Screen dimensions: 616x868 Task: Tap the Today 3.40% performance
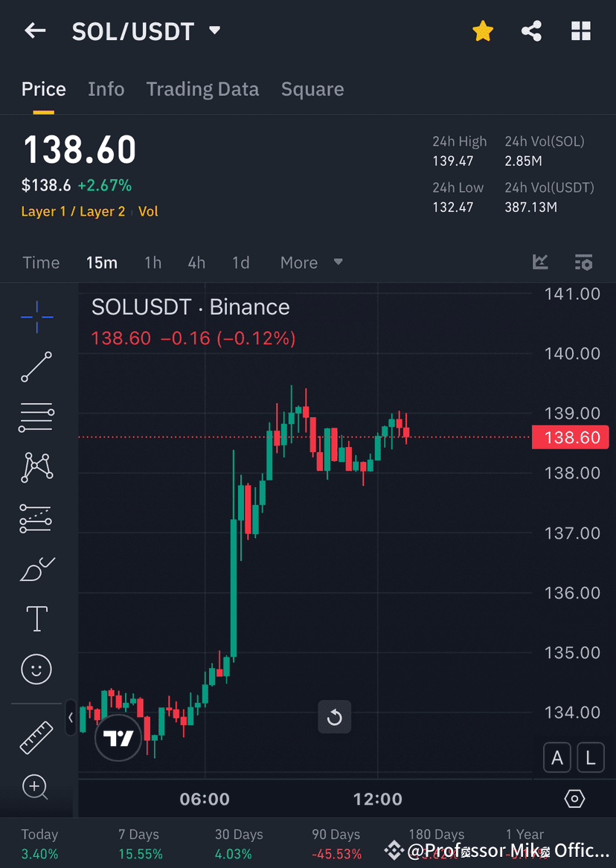point(40,843)
